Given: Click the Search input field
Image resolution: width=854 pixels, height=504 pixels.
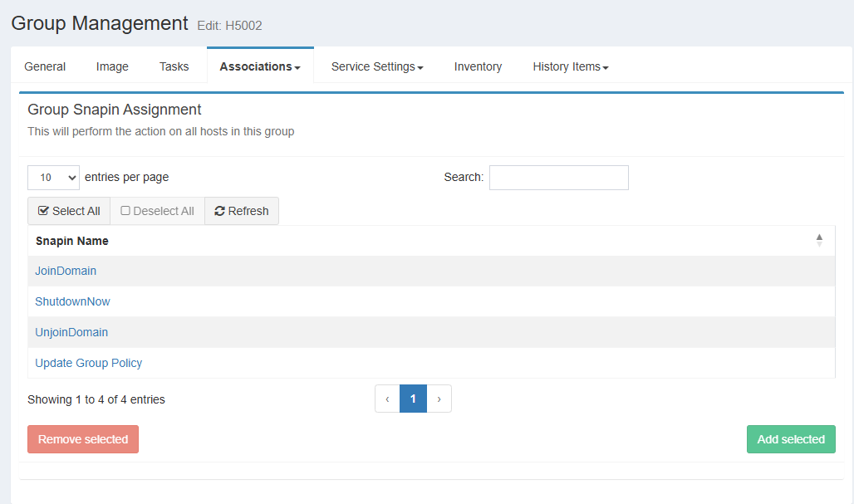Looking at the screenshot, I should point(558,178).
